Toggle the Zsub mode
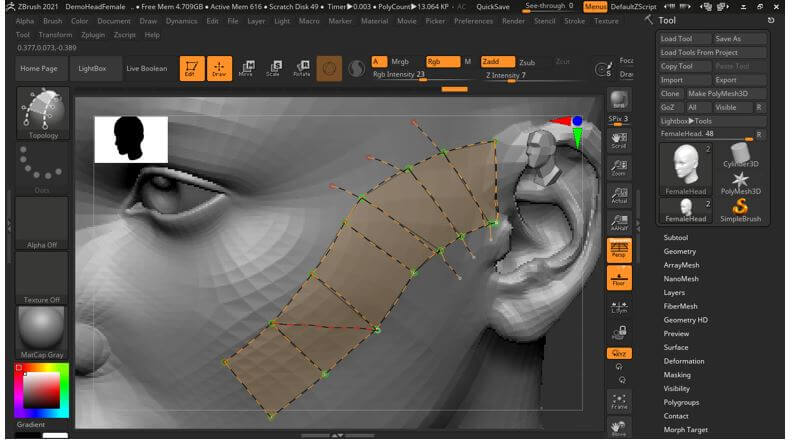The width and height of the screenshot is (798, 445). 527,62
